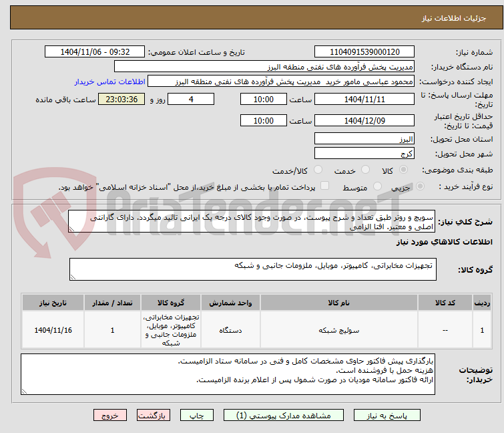Screen dimensions: 504x433
Task: Click the remaining days field showing 4
Action: (x=191, y=99)
